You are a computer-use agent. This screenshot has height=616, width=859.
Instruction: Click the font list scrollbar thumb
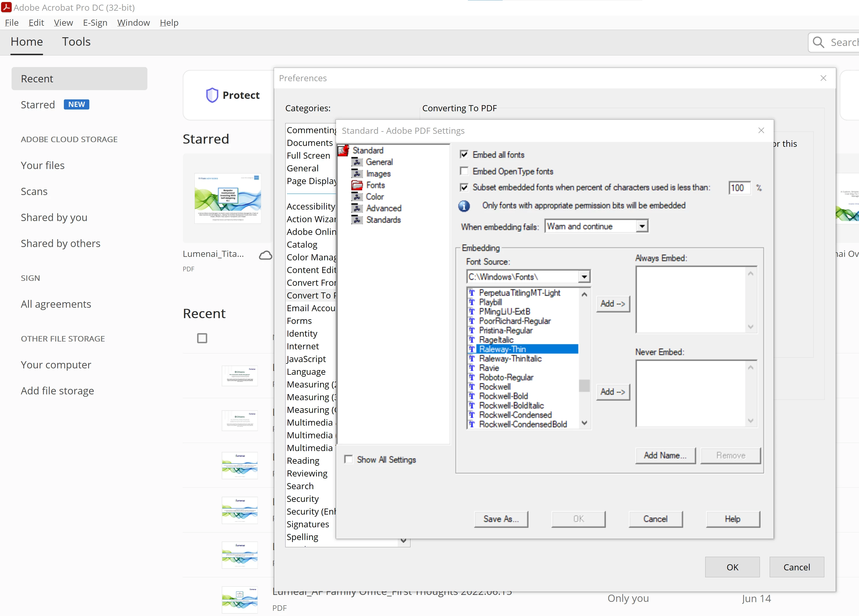click(584, 385)
